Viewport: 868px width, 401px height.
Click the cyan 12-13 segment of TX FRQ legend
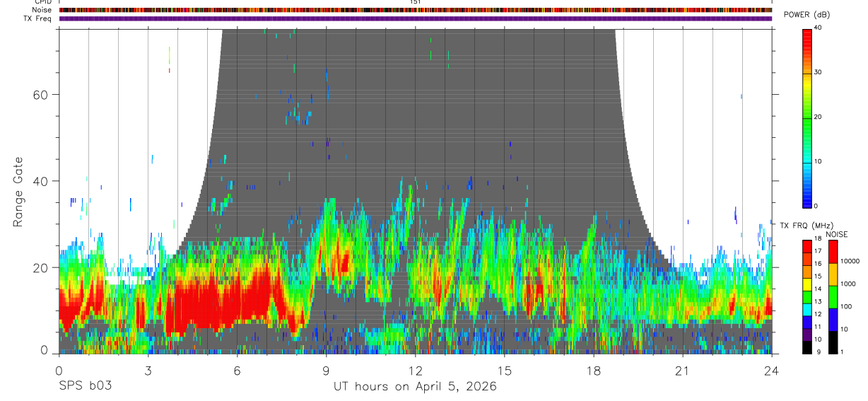tap(807, 309)
